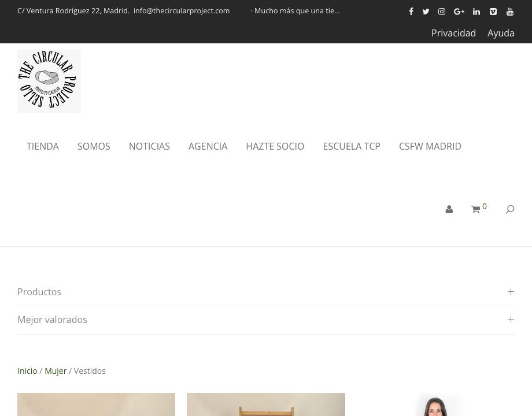This screenshot has height=416, width=532.
Task: Open the product thumbnail with wooden rack
Action: 266,404
